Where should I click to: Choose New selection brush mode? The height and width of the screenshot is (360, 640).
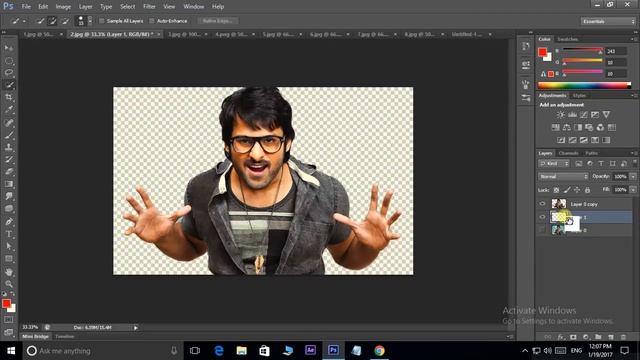click(x=40, y=21)
